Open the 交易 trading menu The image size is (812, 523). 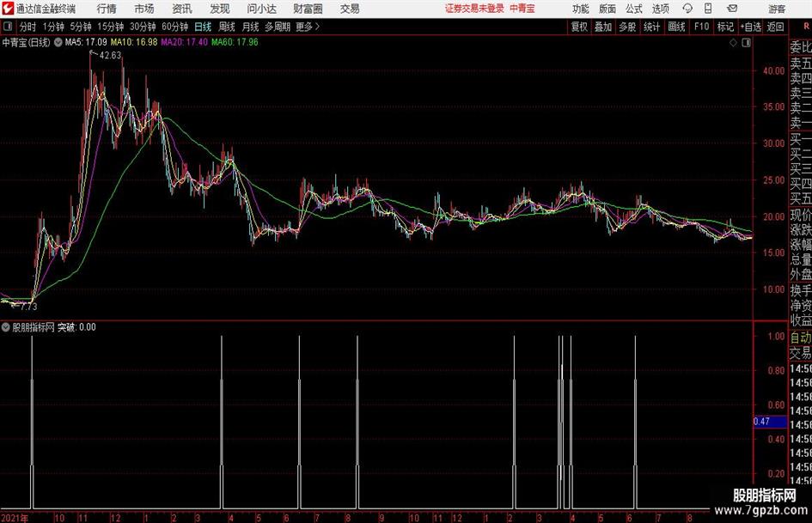coord(350,9)
